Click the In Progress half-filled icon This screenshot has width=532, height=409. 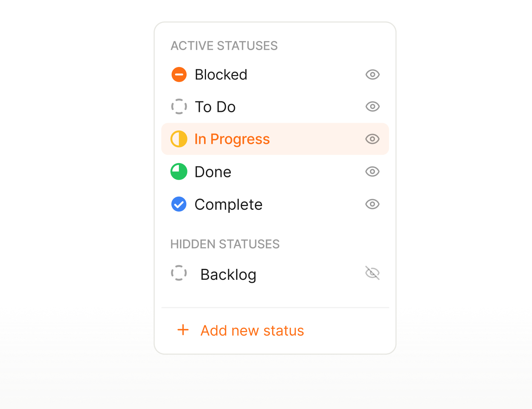click(179, 139)
